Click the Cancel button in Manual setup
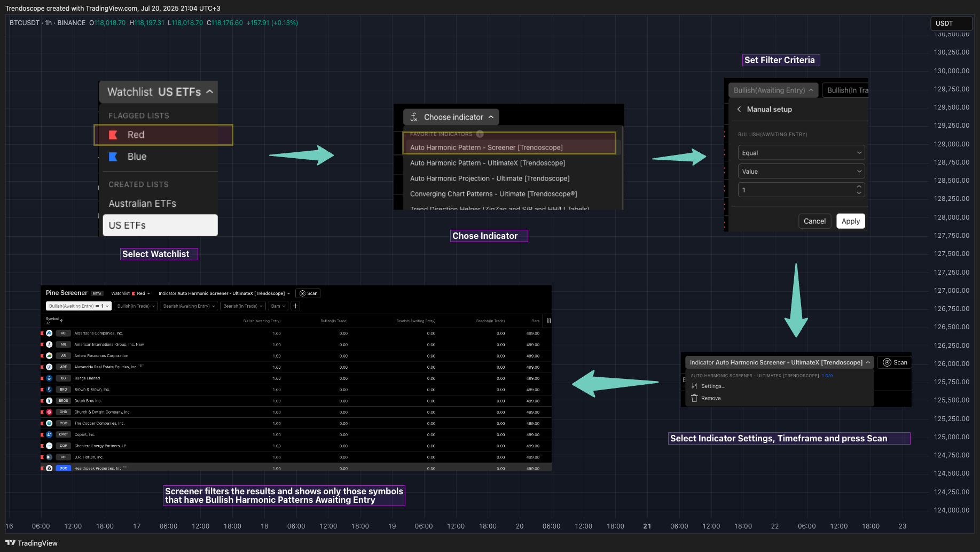980x552 pixels. coord(814,221)
